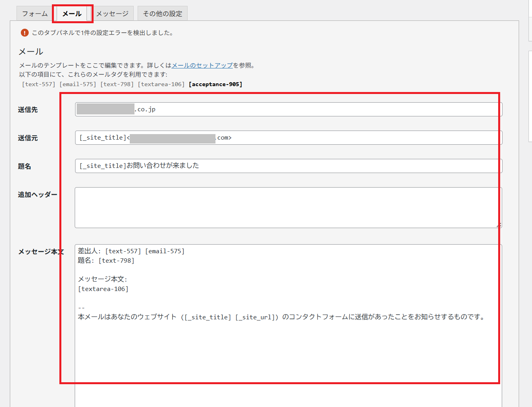Viewport: 532px width, 407px height.
Task: Click the 送信先 field label
Action: pos(28,110)
